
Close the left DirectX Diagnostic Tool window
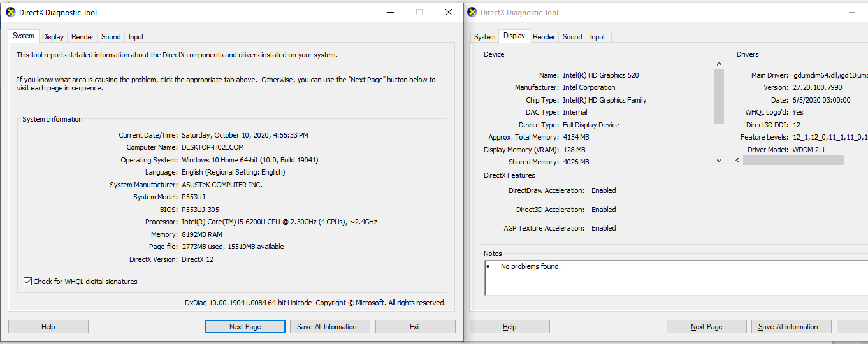[449, 12]
